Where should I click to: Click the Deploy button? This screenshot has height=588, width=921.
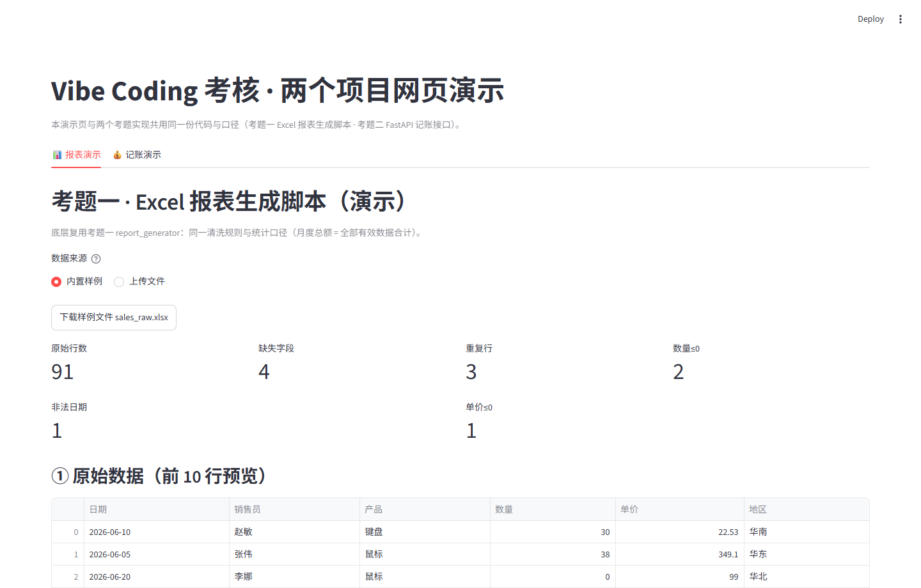pos(870,19)
